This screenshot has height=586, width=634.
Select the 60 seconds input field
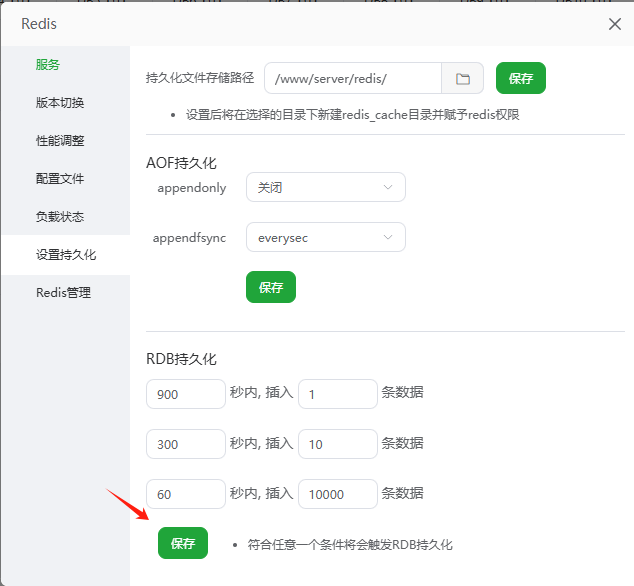pyautogui.click(x=186, y=494)
